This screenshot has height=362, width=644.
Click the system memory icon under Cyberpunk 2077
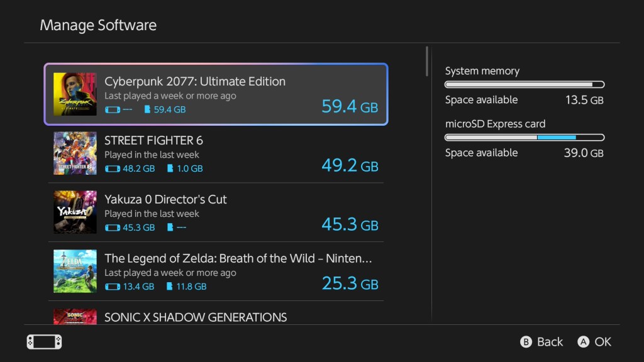click(x=113, y=109)
